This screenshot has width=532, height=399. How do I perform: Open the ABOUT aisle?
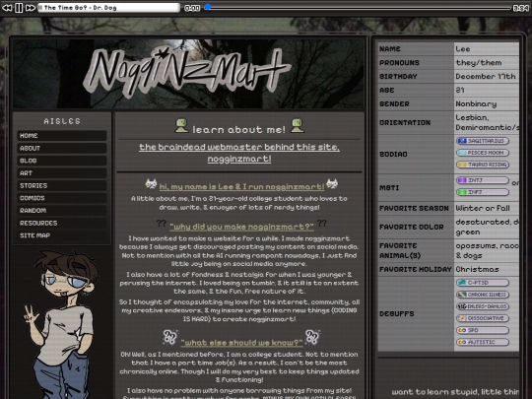point(62,148)
